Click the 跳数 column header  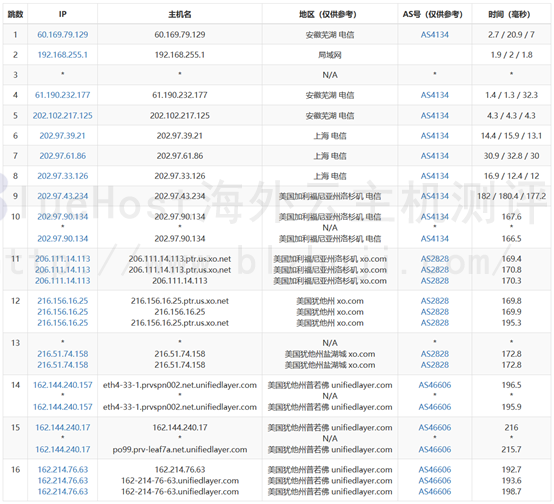click(15, 14)
